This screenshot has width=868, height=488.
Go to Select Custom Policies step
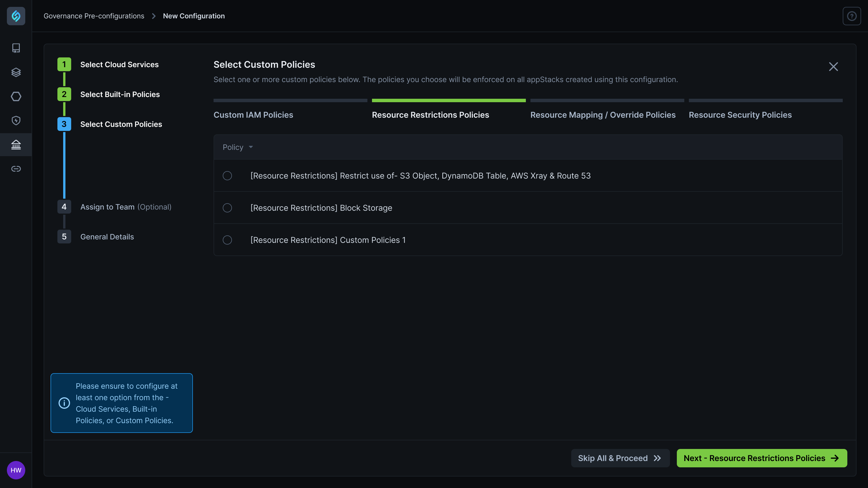click(x=121, y=124)
